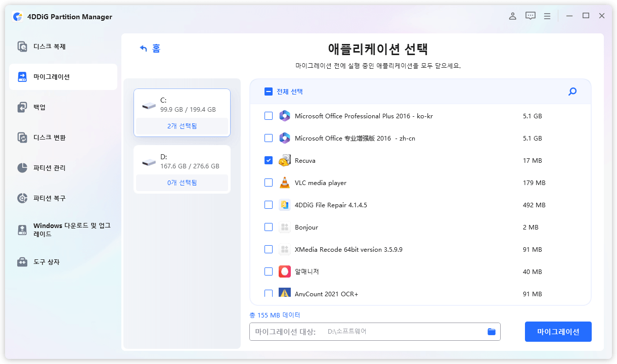Click the XMedia Recode app icon

tap(285, 249)
